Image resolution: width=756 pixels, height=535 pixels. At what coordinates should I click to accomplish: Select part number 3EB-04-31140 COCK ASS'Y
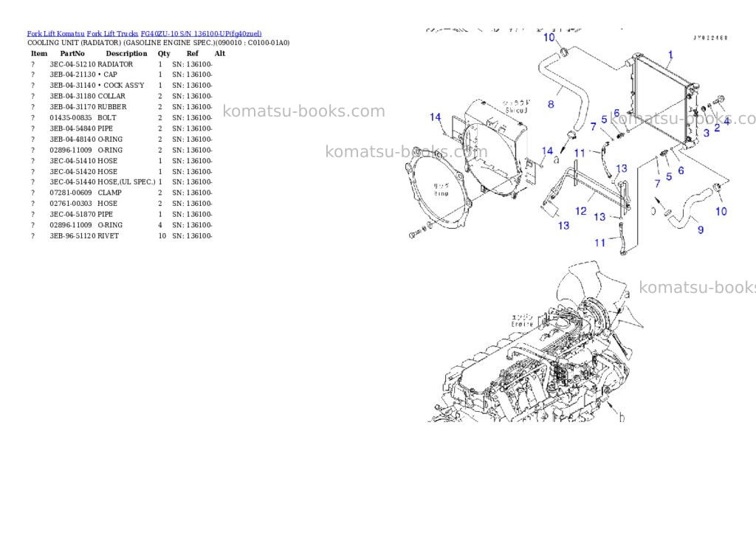click(x=97, y=86)
